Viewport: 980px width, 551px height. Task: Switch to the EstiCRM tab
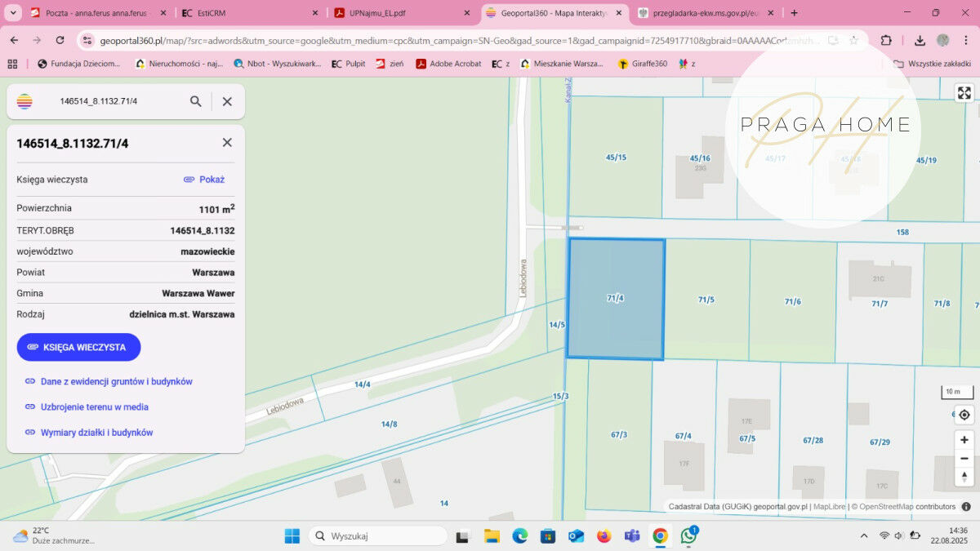pos(245,13)
